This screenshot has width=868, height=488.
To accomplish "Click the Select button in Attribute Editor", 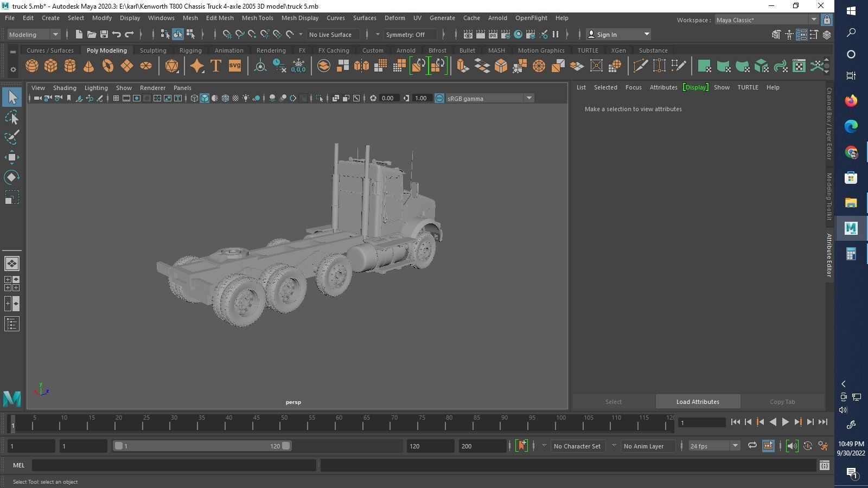I will click(614, 402).
